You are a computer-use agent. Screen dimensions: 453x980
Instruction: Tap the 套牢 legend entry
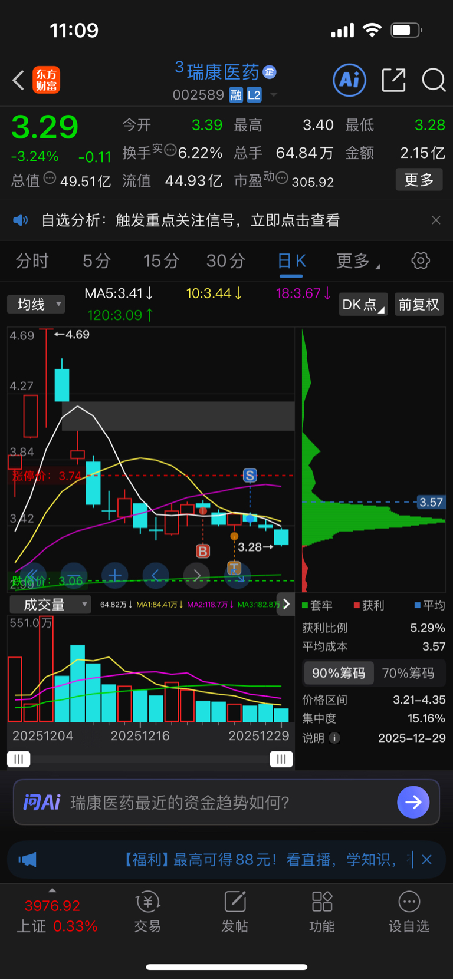pyautogui.click(x=317, y=605)
